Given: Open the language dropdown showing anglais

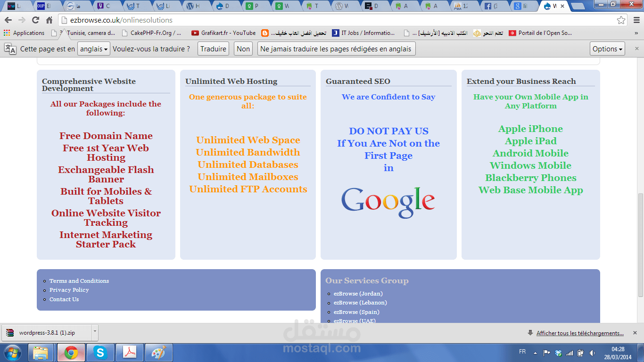Looking at the screenshot, I should [93, 49].
